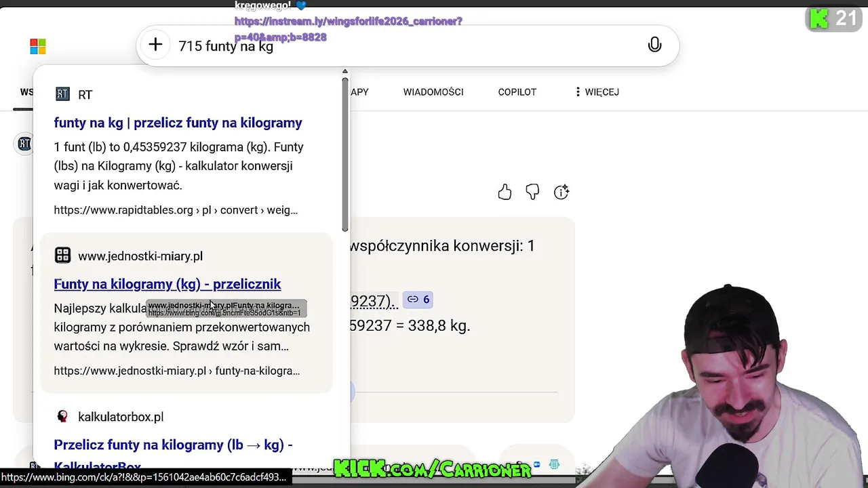This screenshot has height=488, width=868.
Task: Expand the WIĘCEJ menu
Action: 597,92
